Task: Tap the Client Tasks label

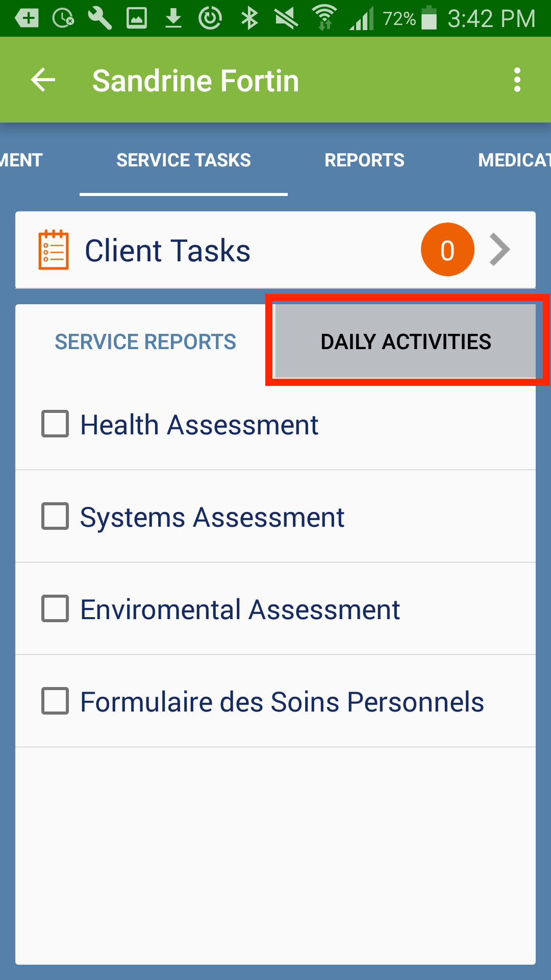Action: (x=167, y=251)
